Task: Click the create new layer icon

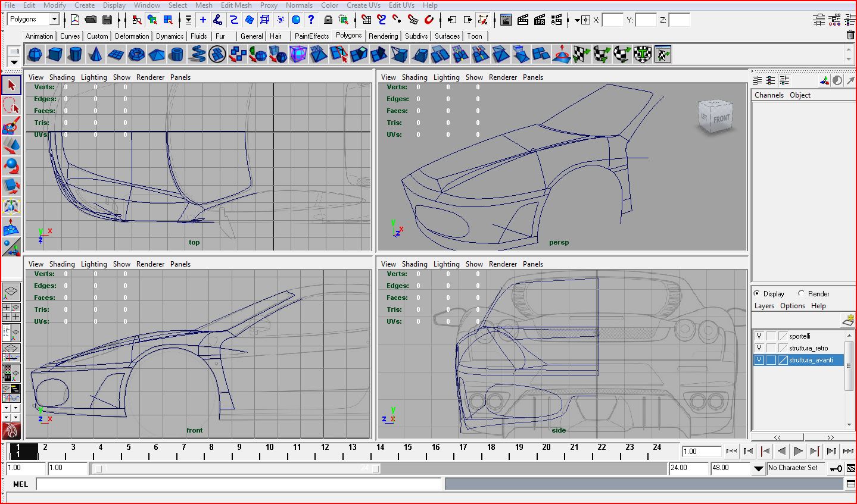Action: [x=848, y=321]
